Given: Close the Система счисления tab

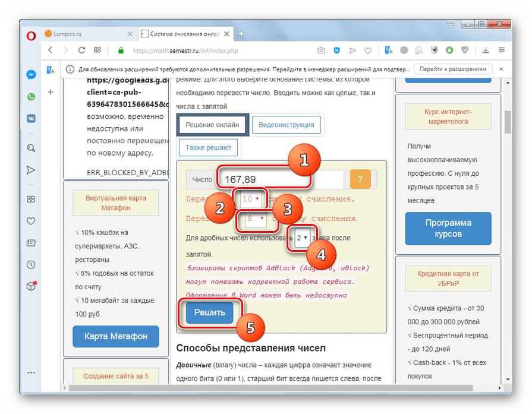Looking at the screenshot, I should [226, 34].
